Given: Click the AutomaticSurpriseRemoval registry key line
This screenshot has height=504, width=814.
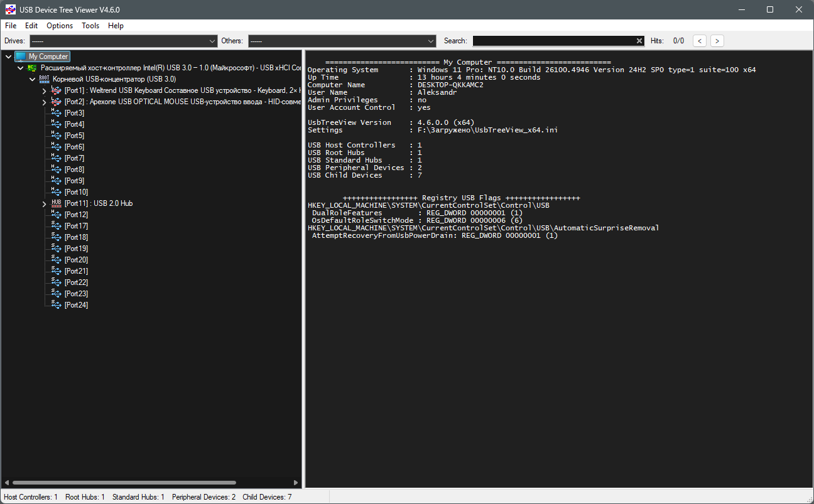Looking at the screenshot, I should (484, 228).
